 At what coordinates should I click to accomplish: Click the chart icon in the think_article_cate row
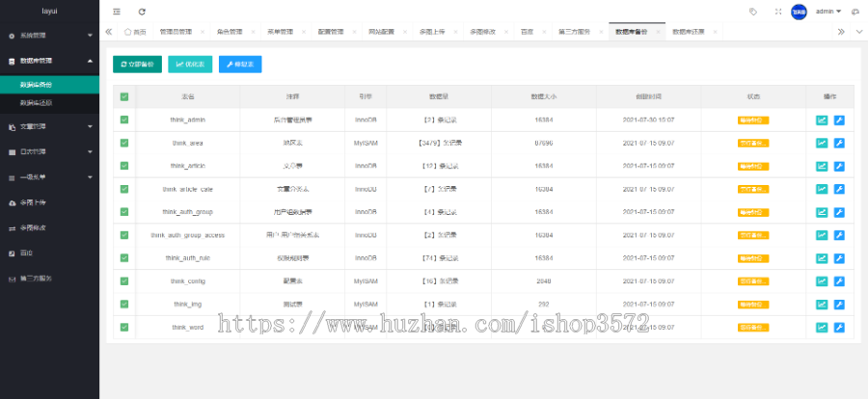[x=822, y=189]
